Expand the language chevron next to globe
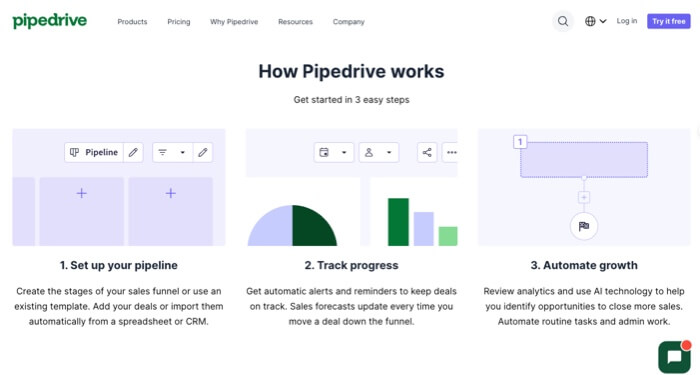Image resolution: width=700 pixels, height=375 pixels. pos(603,21)
